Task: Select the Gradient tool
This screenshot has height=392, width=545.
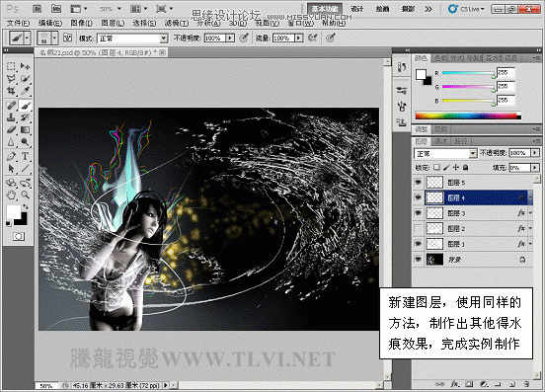Action: tap(25, 129)
